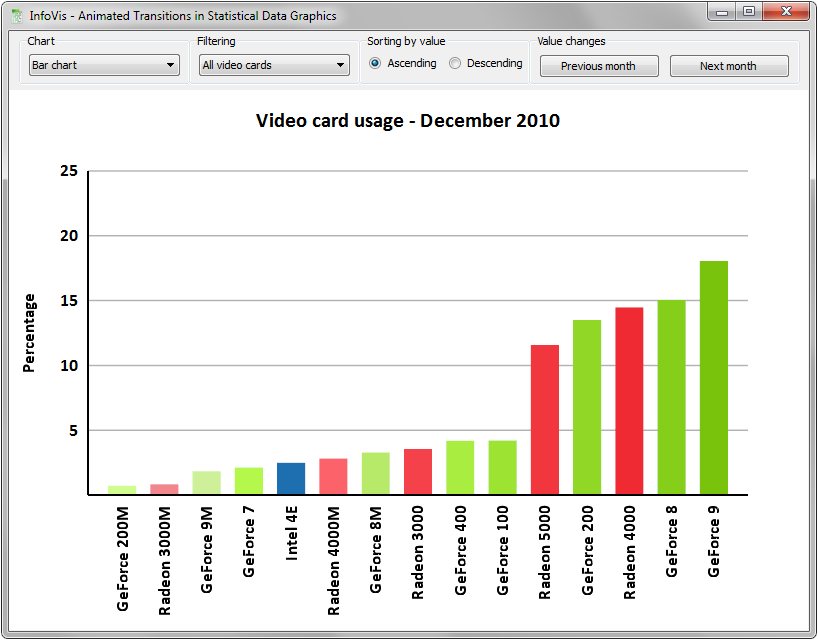Screen dimensions: 818x640
Task: Click the Radeon 3000M bar
Action: (x=164, y=489)
